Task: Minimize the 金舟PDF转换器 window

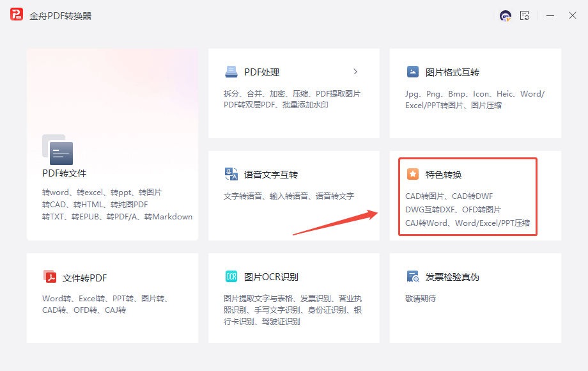Action: pos(550,16)
